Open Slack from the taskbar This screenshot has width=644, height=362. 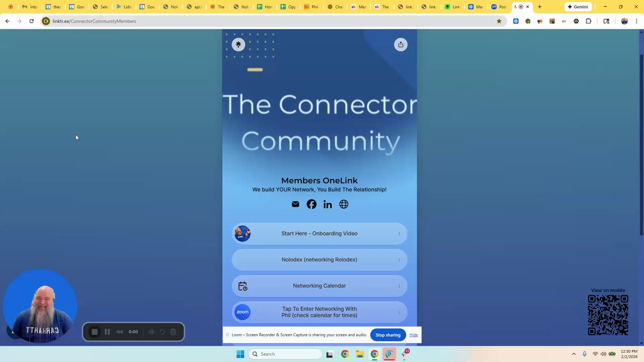click(405, 354)
